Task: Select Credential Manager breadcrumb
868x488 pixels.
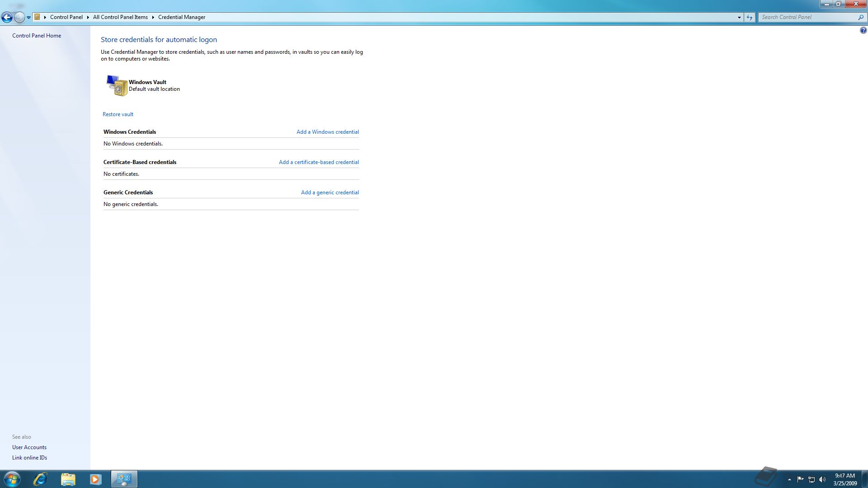Action: click(182, 17)
